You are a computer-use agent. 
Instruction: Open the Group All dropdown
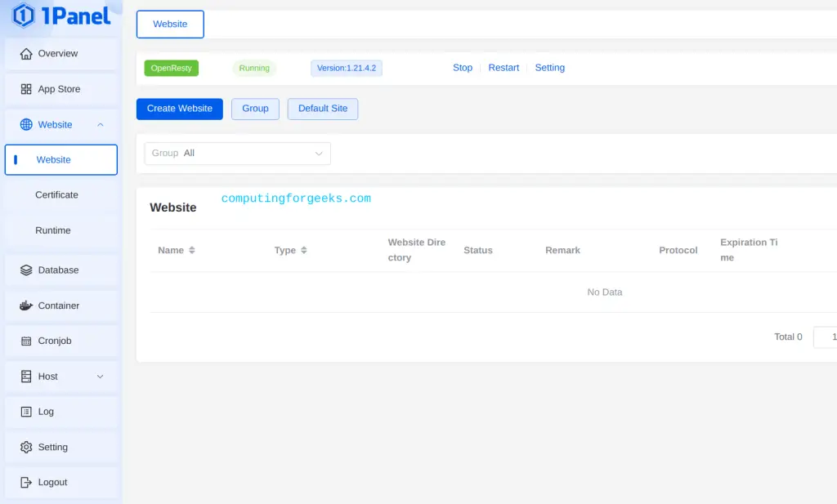pos(238,154)
